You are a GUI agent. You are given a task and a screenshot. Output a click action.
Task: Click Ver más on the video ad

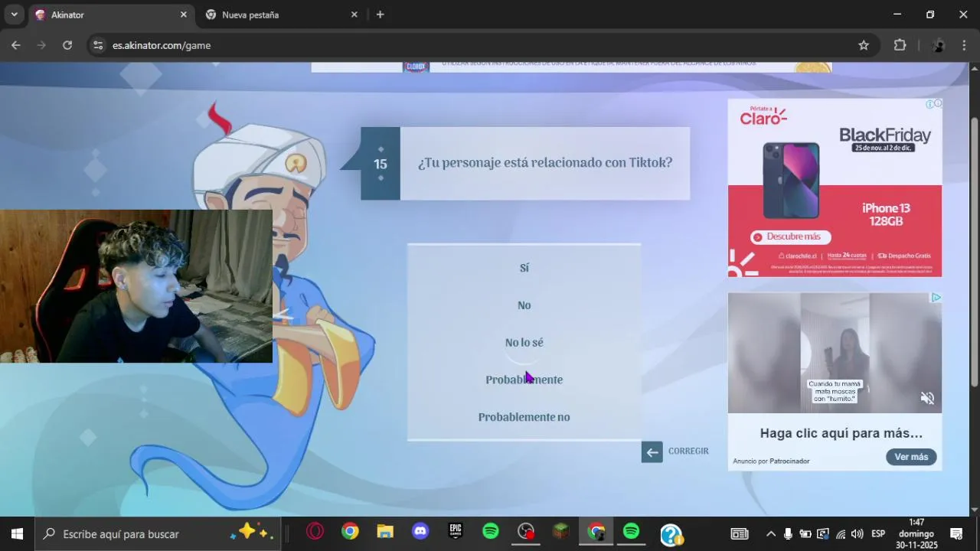[x=911, y=457]
